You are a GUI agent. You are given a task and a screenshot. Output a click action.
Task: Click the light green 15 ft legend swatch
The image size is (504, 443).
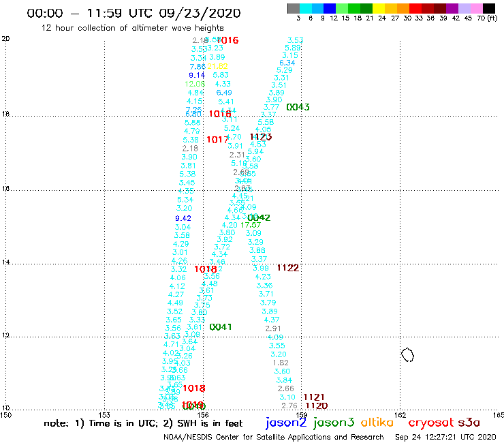point(342,8)
